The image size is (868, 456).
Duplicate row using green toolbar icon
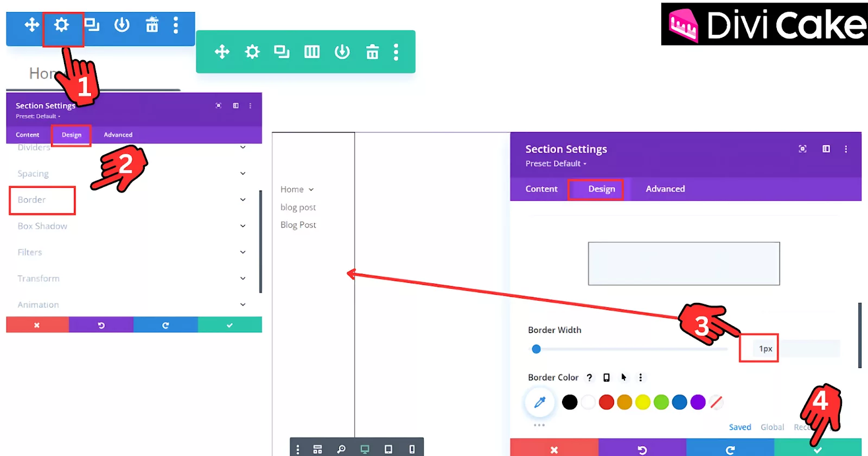[x=282, y=52]
